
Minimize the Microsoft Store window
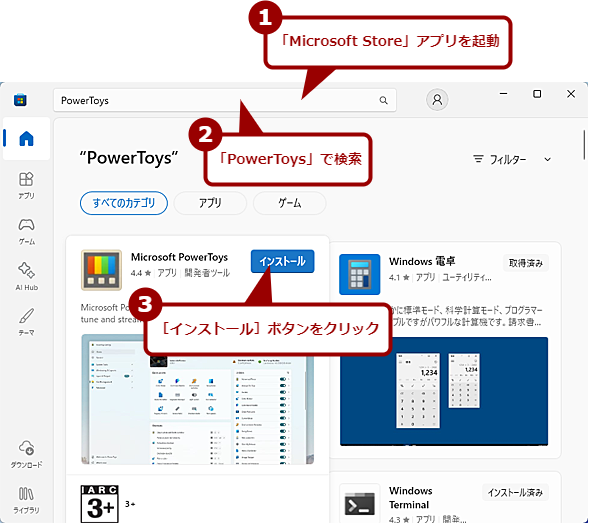(503, 94)
